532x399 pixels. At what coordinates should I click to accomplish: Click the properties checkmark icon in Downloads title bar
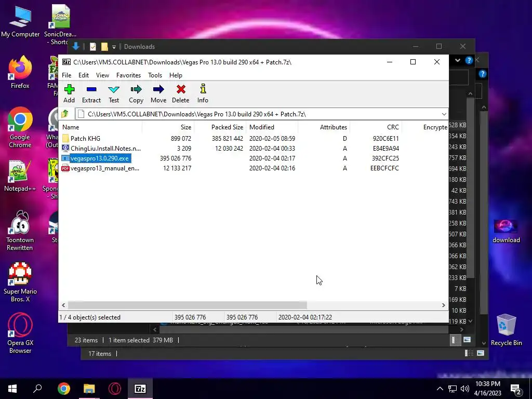coord(93,47)
